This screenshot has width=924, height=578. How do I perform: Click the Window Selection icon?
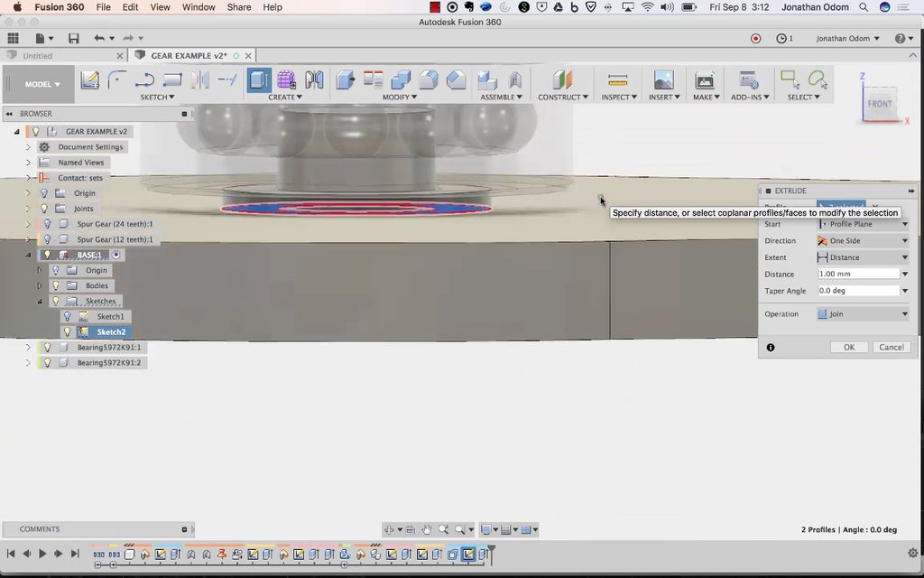(x=790, y=79)
